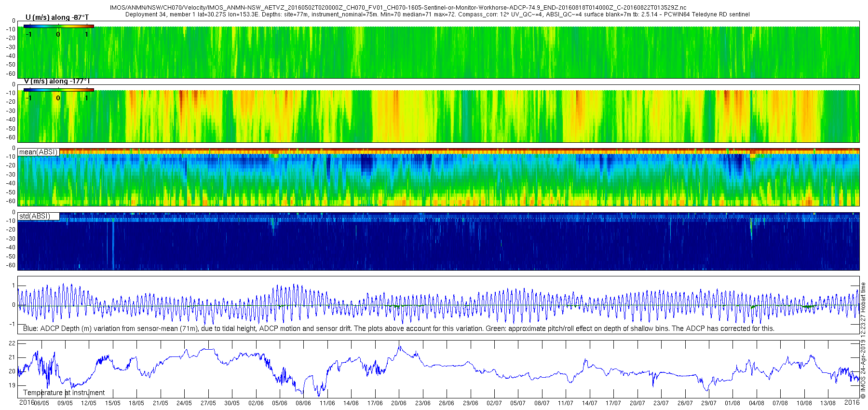Click the '20/06' date tick label
Screen dimensions: 868x410
coord(399,403)
